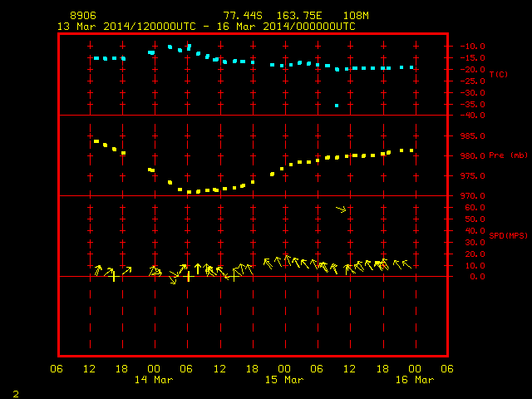532x399 pixels.
Task: Click the 15 Mar date label
Action: tap(284, 380)
